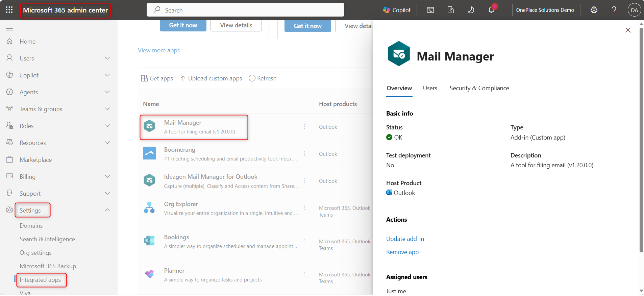Viewport: 644px width, 296px height.
Task: Expand the Copilot navigation section
Action: [107, 75]
